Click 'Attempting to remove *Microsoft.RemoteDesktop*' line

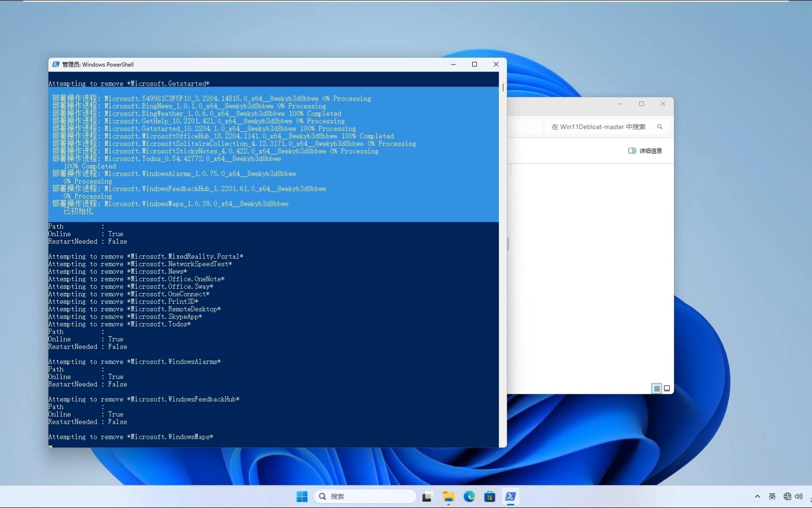[134, 309]
